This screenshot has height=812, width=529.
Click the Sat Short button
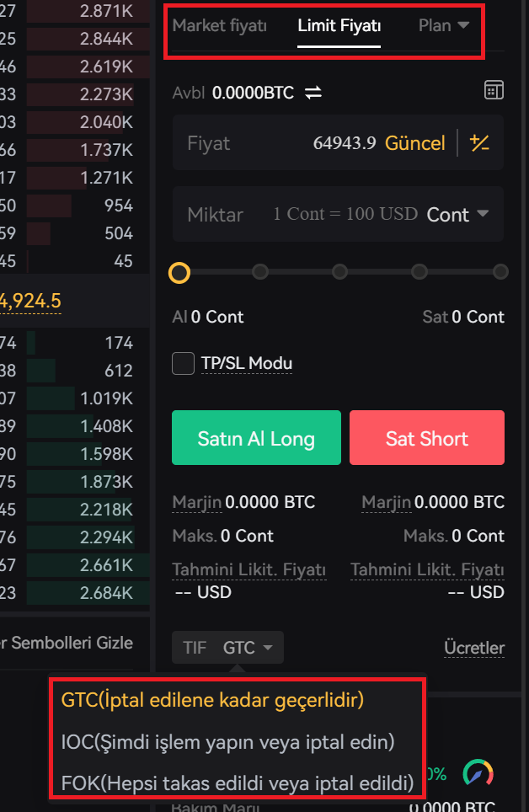coord(427,437)
